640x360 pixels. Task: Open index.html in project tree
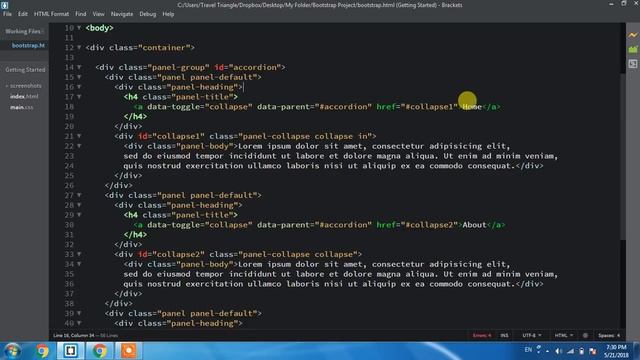click(x=24, y=97)
